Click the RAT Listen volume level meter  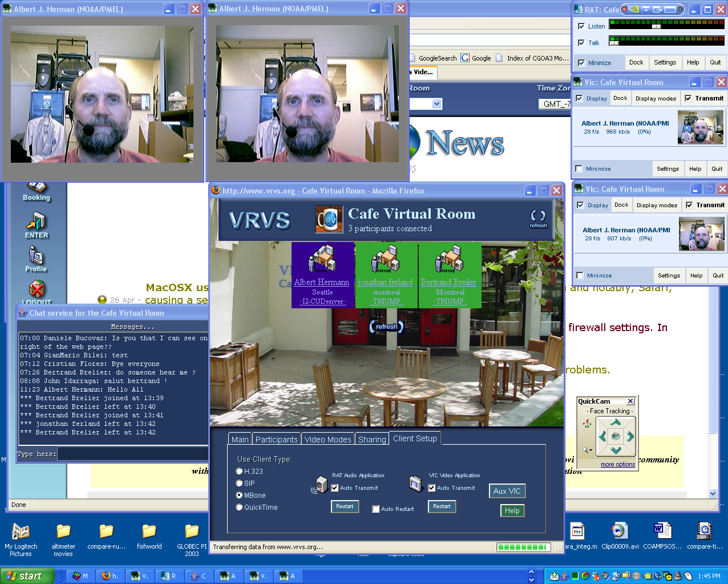(x=667, y=25)
